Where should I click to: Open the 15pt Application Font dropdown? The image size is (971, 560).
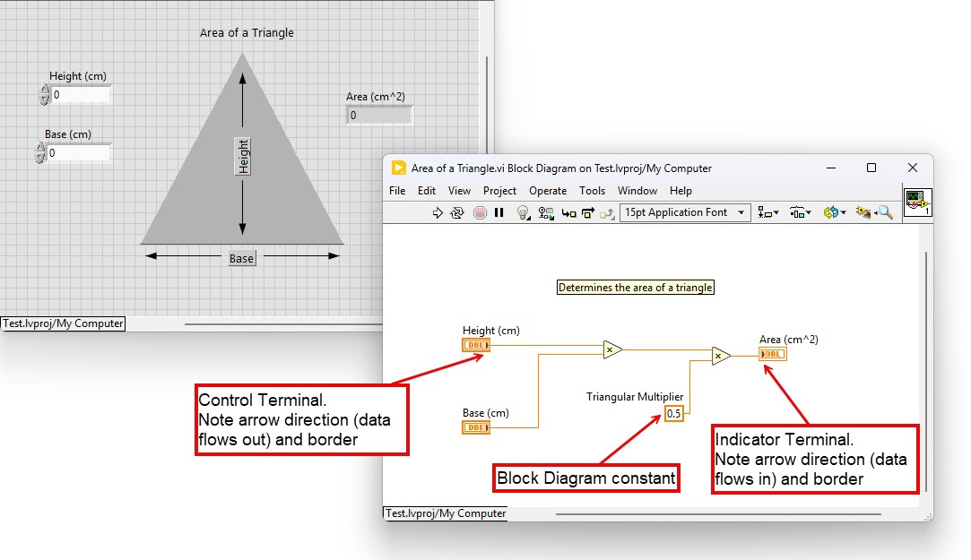tap(685, 212)
